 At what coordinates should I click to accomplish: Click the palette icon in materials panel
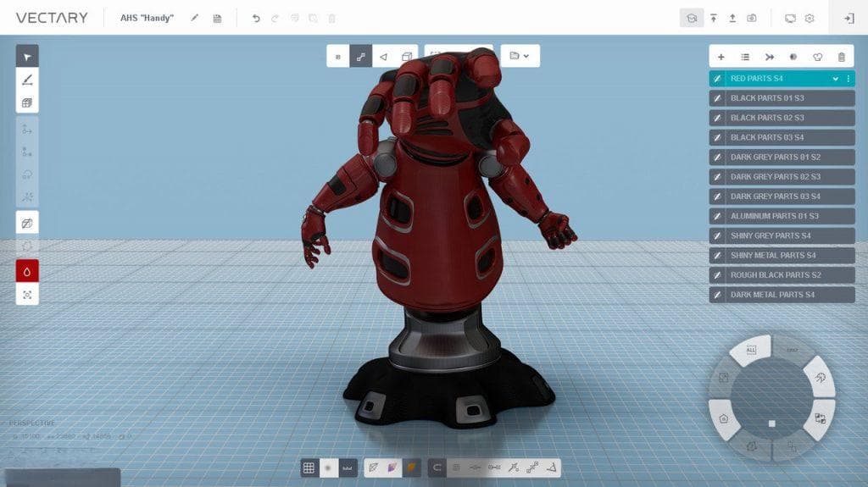pos(818,57)
